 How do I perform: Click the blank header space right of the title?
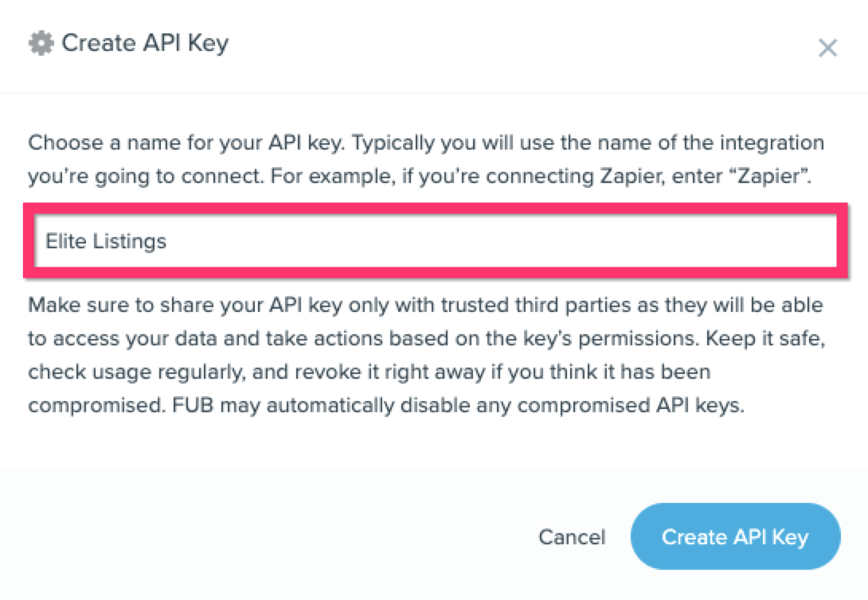pyautogui.click(x=518, y=45)
